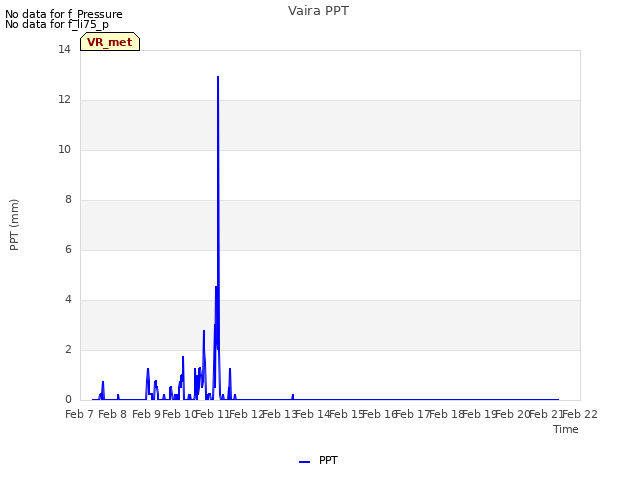Click the PPT legend entry

pos(318,460)
